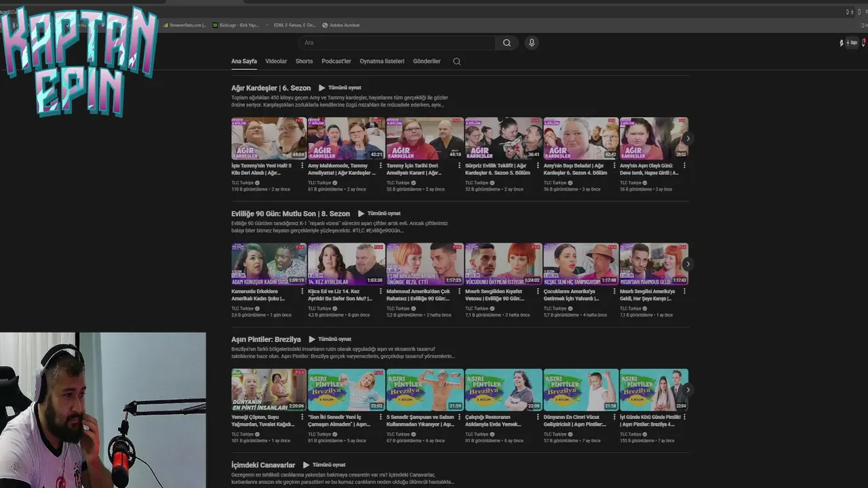Open three-dot menu for Çocuklarını Amerika'ya Getirmek video
Screen dimensions: 868x488
pyautogui.click(x=616, y=291)
